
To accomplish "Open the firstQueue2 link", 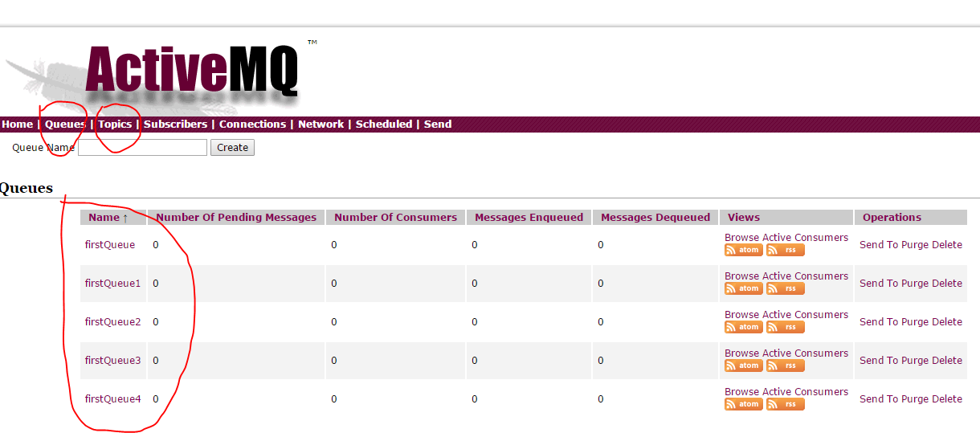I will 112,322.
